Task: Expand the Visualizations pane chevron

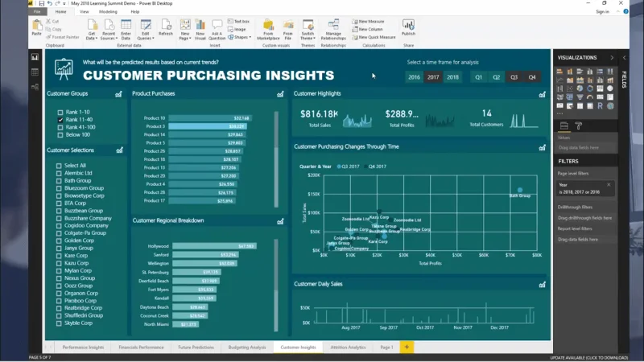Action: tap(612, 58)
